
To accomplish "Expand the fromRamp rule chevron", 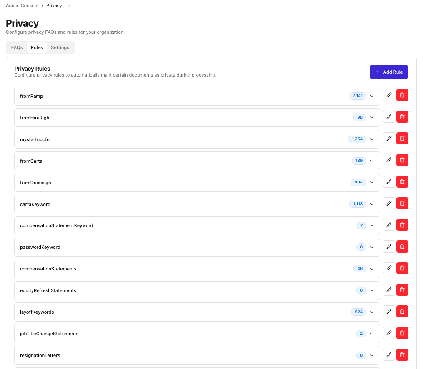I will pos(372,96).
